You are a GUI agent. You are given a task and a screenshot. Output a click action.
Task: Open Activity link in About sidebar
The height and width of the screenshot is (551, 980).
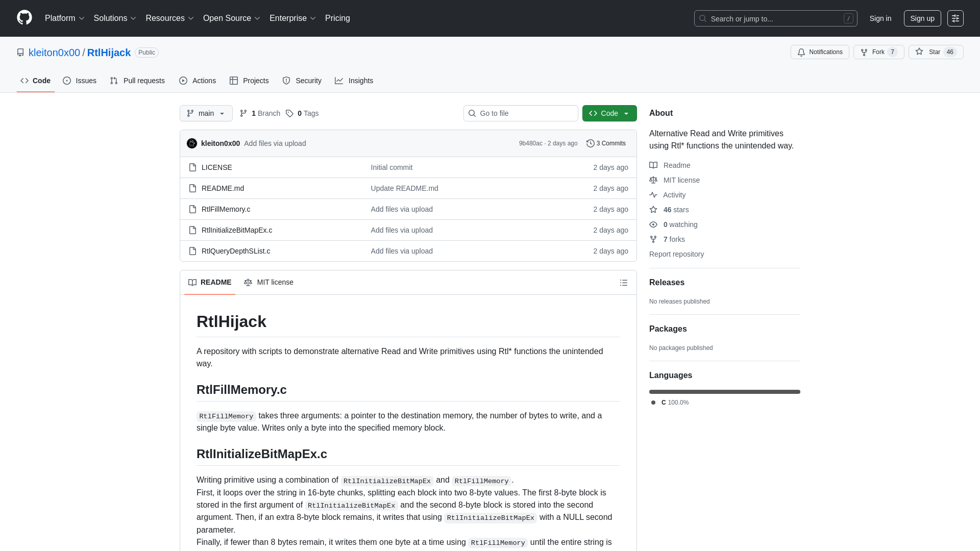pos(668,195)
